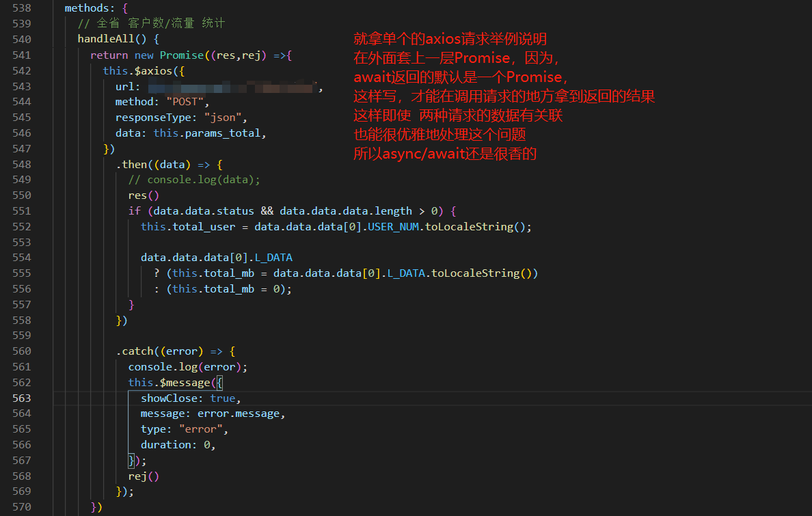
Task: Click "total_mb" on line 555
Action: 230,273
